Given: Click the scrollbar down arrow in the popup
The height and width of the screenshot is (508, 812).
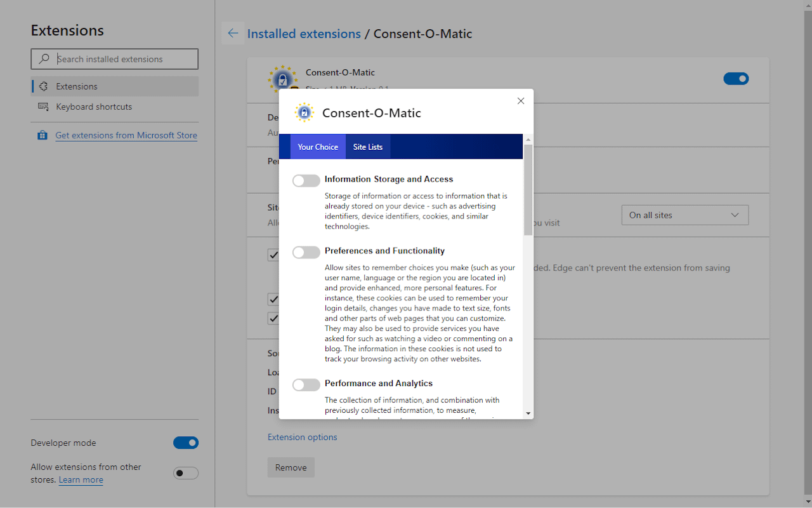Looking at the screenshot, I should 528,413.
